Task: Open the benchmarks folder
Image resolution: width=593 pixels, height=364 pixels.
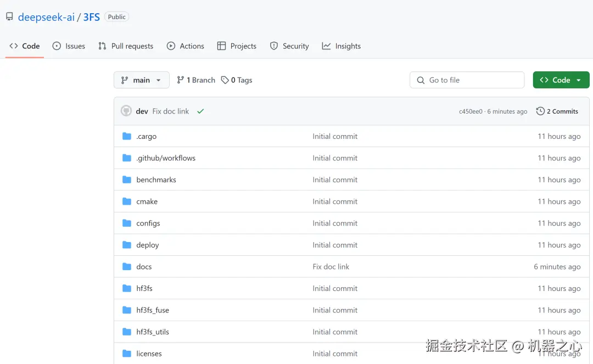Action: [156, 180]
